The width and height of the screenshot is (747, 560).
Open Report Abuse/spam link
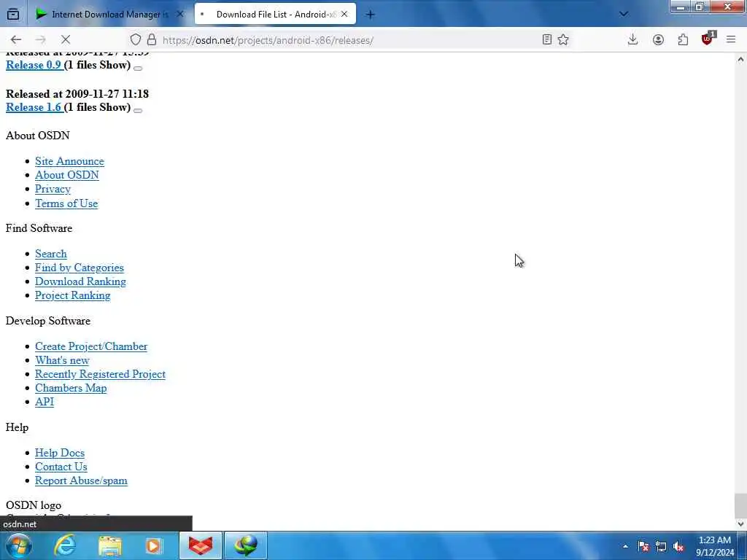[x=82, y=481]
